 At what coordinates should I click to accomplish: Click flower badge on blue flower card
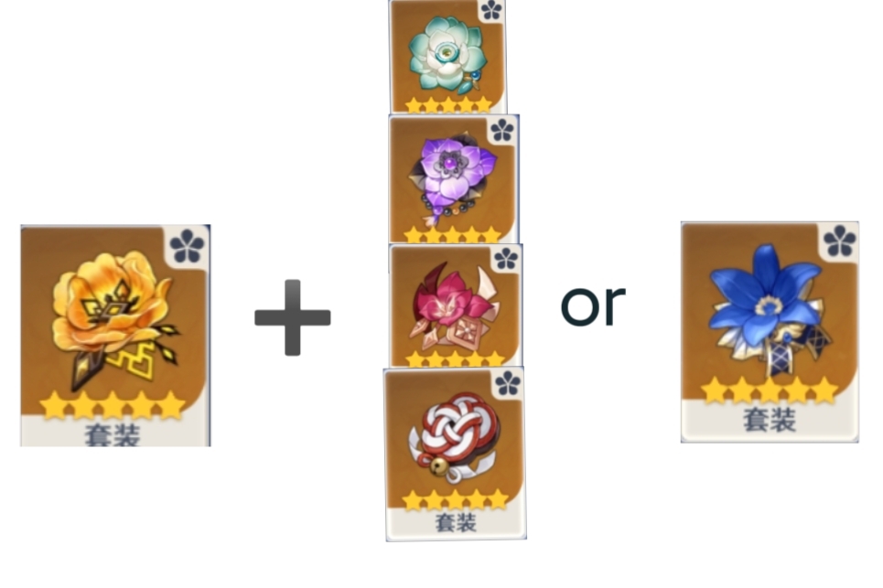click(x=840, y=241)
